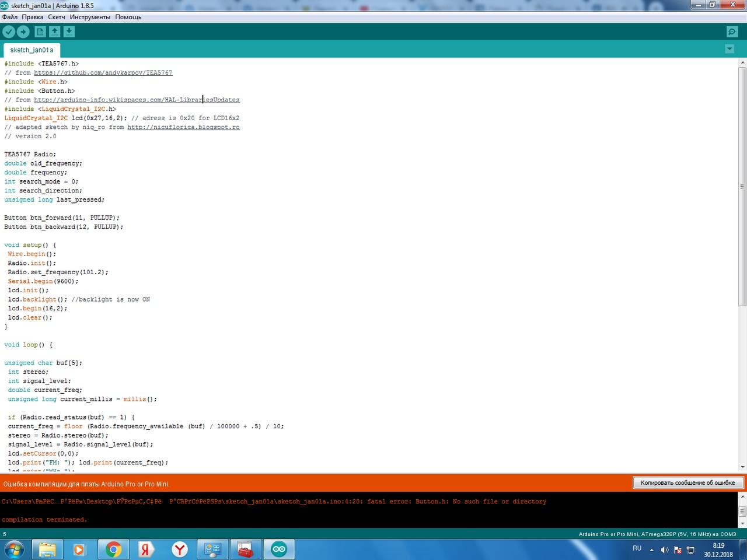Click the 'compilation terminated.' console line
Screen dimensions: 747x560
(x=44, y=520)
